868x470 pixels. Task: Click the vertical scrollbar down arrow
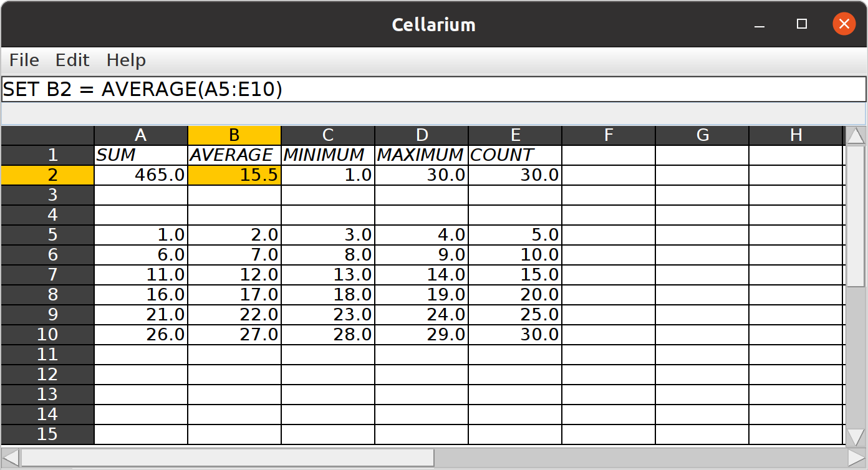pos(856,436)
